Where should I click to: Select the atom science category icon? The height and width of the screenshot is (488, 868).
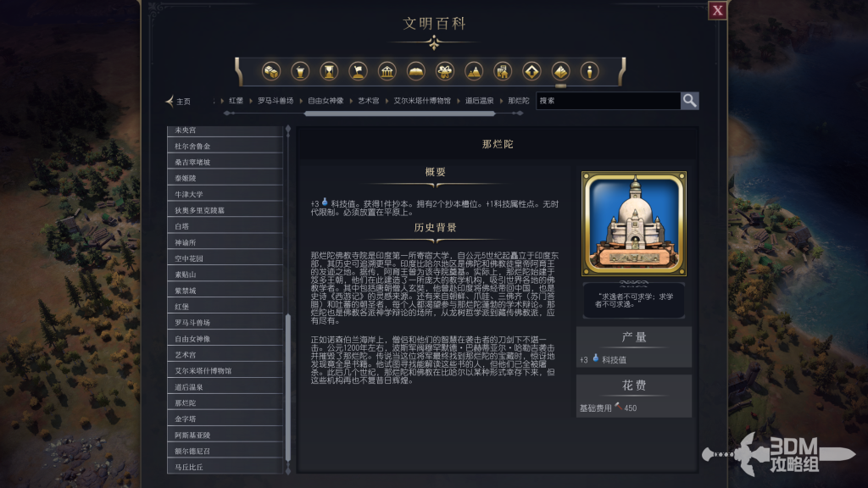tap(445, 71)
